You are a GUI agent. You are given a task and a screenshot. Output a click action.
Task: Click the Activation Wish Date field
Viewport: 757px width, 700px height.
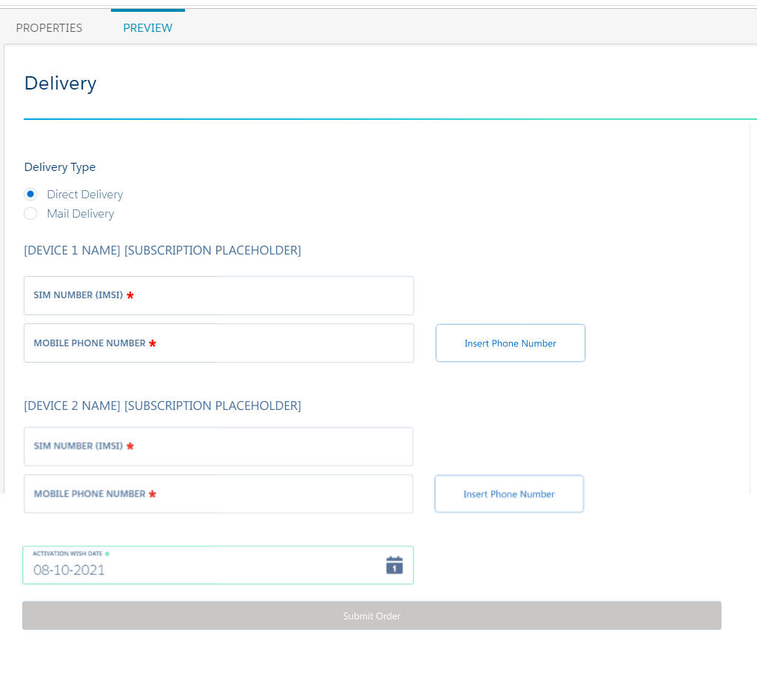(218, 565)
